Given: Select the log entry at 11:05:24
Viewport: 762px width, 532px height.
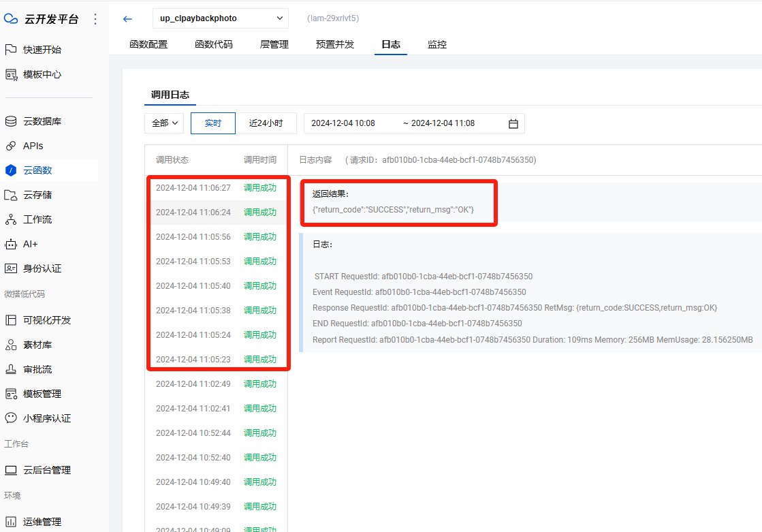Looking at the screenshot, I should pos(217,334).
